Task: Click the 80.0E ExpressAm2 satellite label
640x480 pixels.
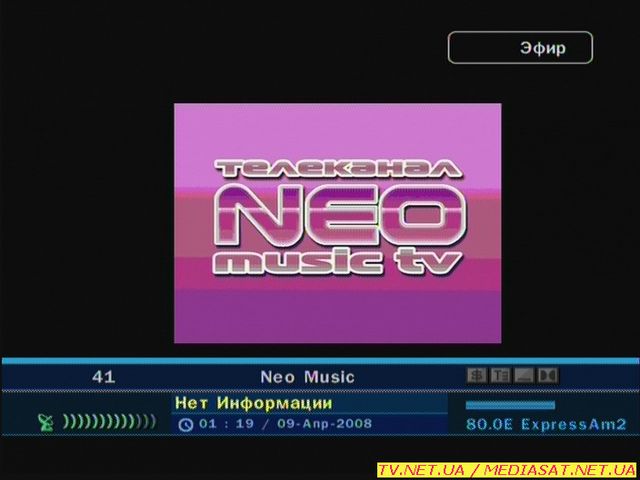Action: coord(546,424)
